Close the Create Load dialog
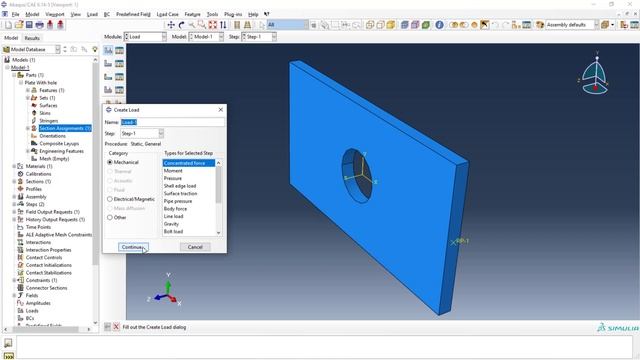 tap(221, 110)
